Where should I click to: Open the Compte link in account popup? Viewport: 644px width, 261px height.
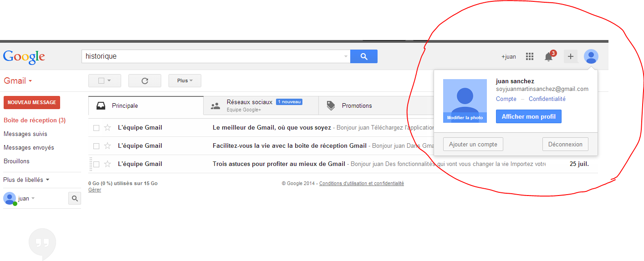click(506, 99)
